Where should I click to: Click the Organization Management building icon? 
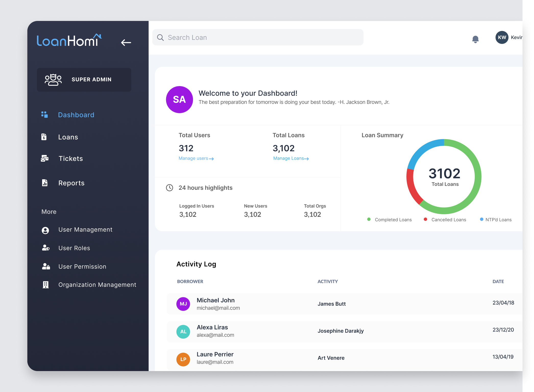coord(46,284)
